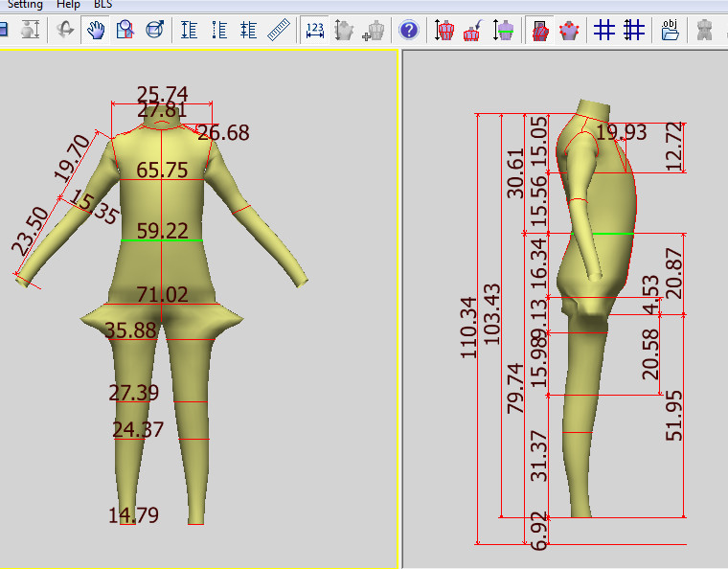
Task: Click the single grid icon
Action: (603, 31)
